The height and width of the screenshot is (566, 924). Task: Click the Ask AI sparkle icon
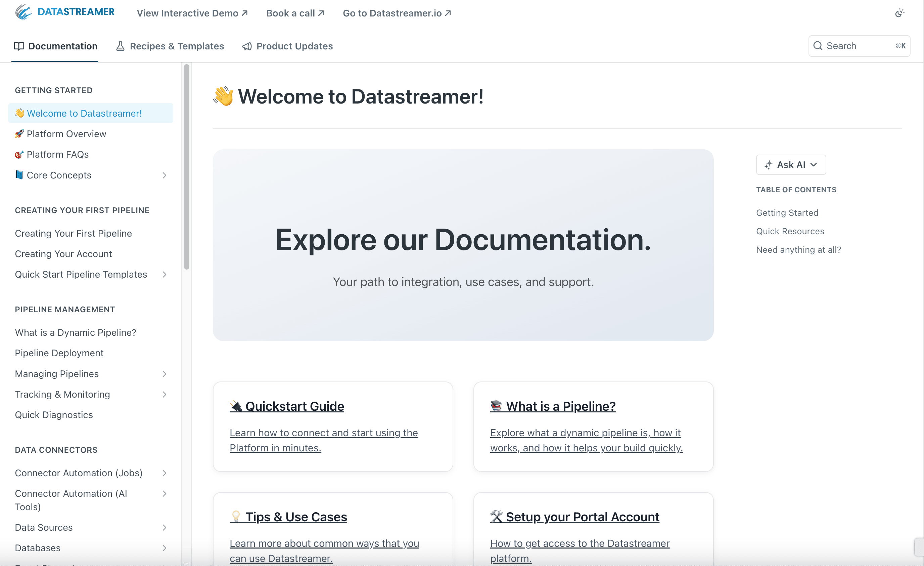(x=768, y=165)
